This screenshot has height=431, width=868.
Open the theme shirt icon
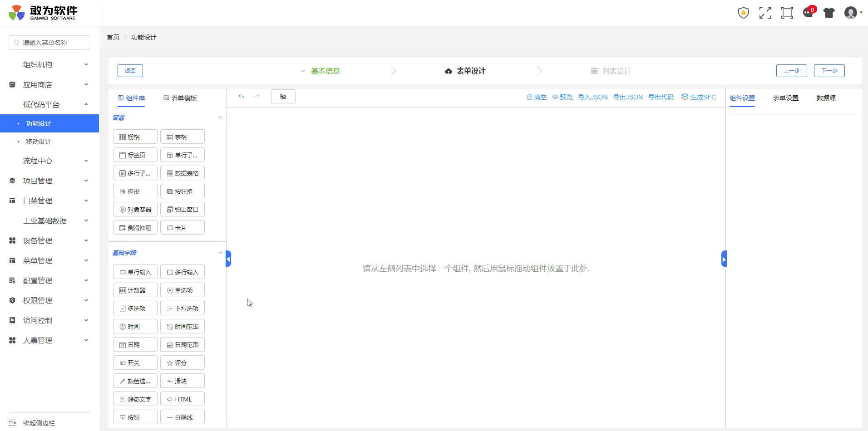click(x=829, y=13)
